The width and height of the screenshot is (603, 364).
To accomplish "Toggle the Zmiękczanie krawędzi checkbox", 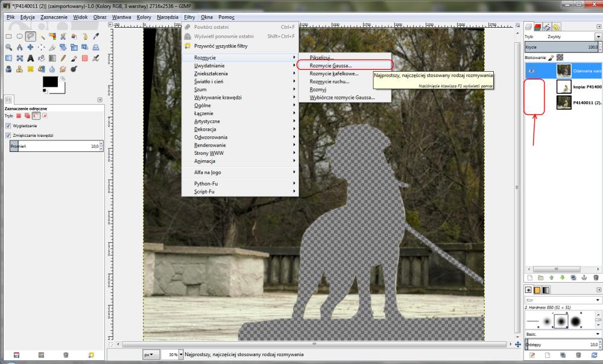I will point(8,136).
